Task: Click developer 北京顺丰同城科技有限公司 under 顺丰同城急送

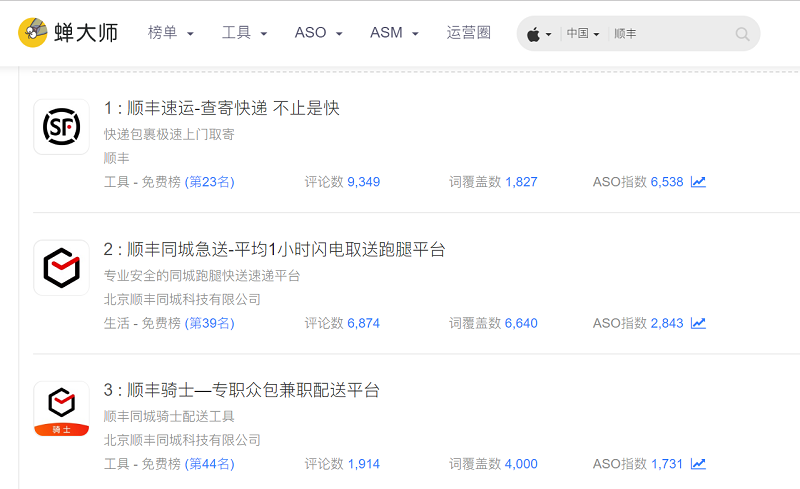Action: 182,299
